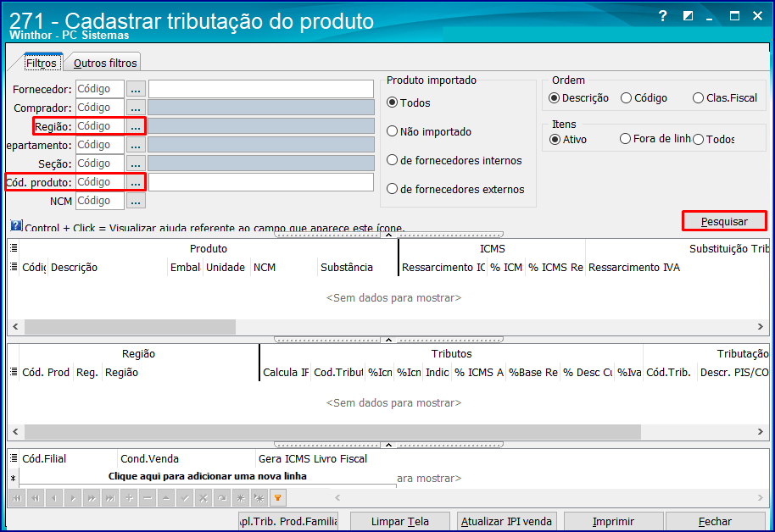Select Todos under Produto importado
This screenshot has height=532, width=775.
(x=408, y=103)
